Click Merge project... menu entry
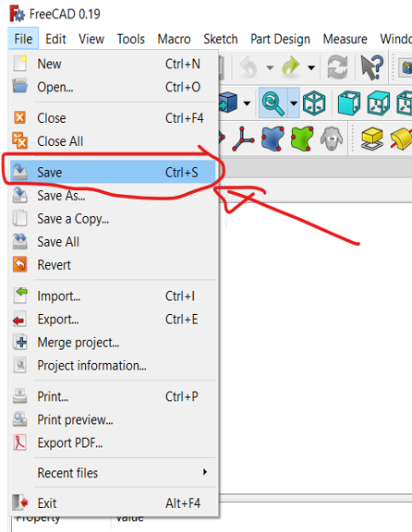The image size is (412, 532). coord(113,343)
